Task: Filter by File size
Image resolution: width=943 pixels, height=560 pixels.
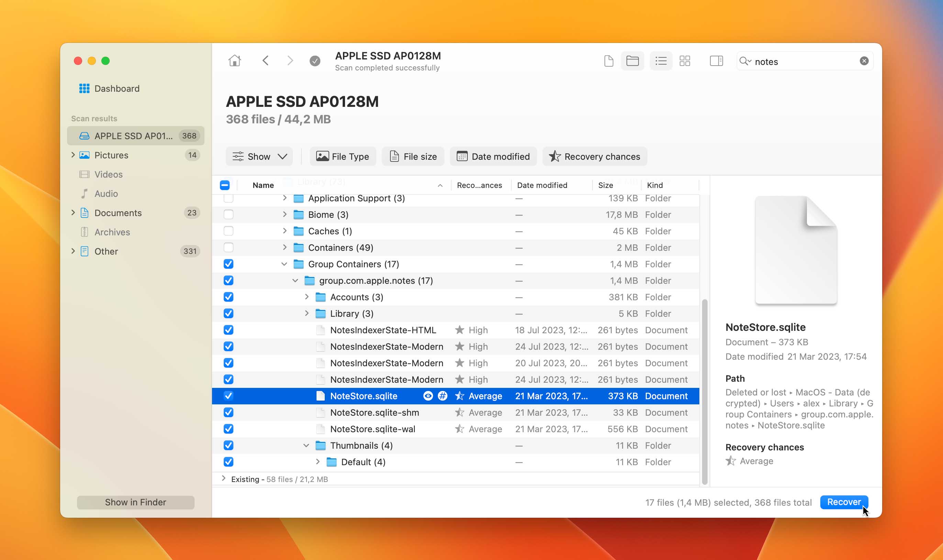Action: [x=413, y=157]
